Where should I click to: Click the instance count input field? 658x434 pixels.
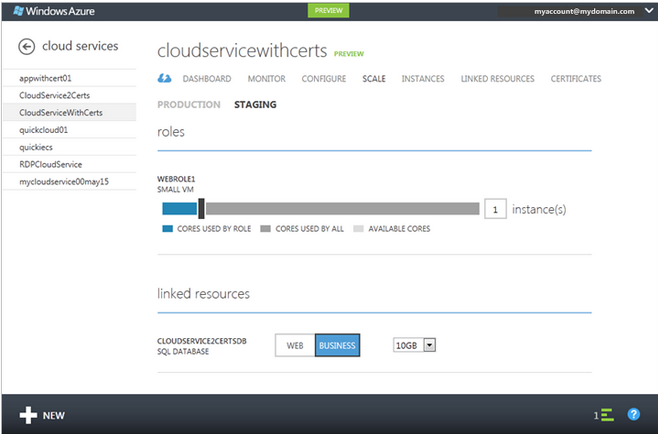coord(495,209)
